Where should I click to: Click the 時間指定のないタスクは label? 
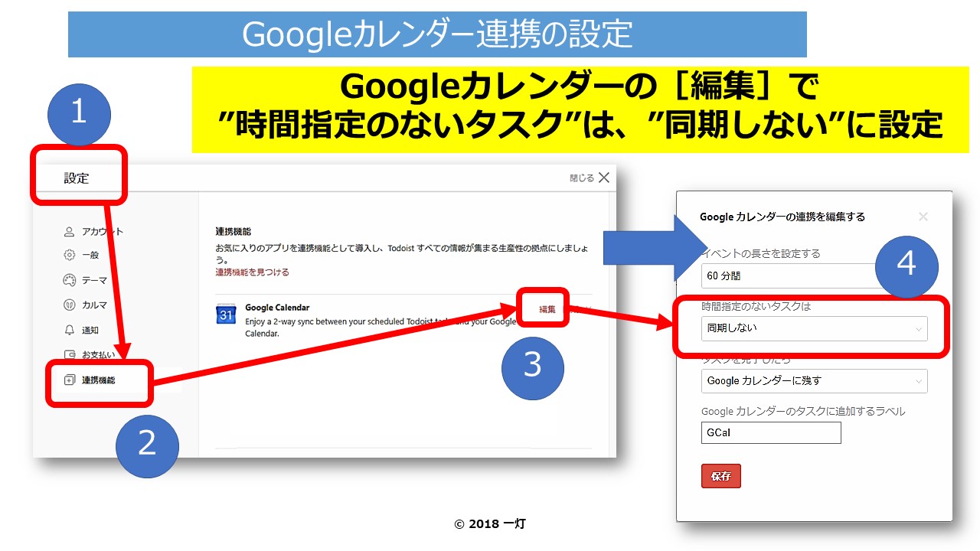[756, 306]
